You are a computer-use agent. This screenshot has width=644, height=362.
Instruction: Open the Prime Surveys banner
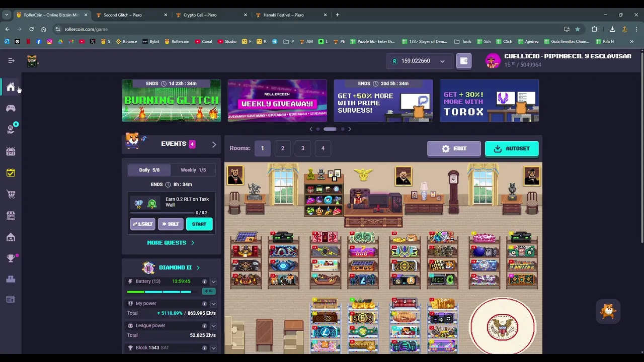(383, 101)
